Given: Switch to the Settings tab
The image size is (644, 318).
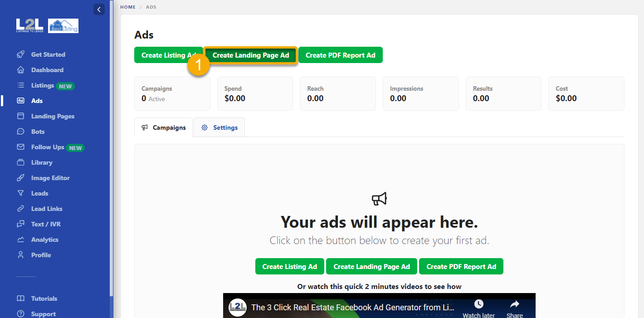Looking at the screenshot, I should [x=219, y=127].
